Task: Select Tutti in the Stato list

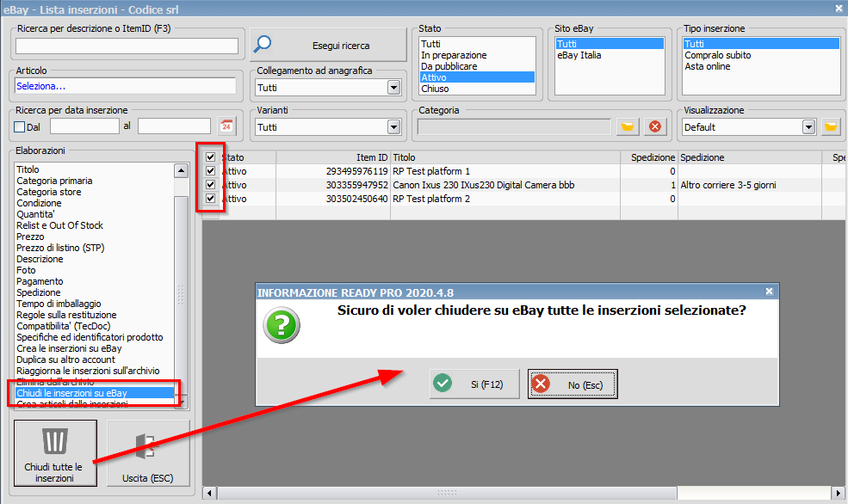Action: [477, 44]
